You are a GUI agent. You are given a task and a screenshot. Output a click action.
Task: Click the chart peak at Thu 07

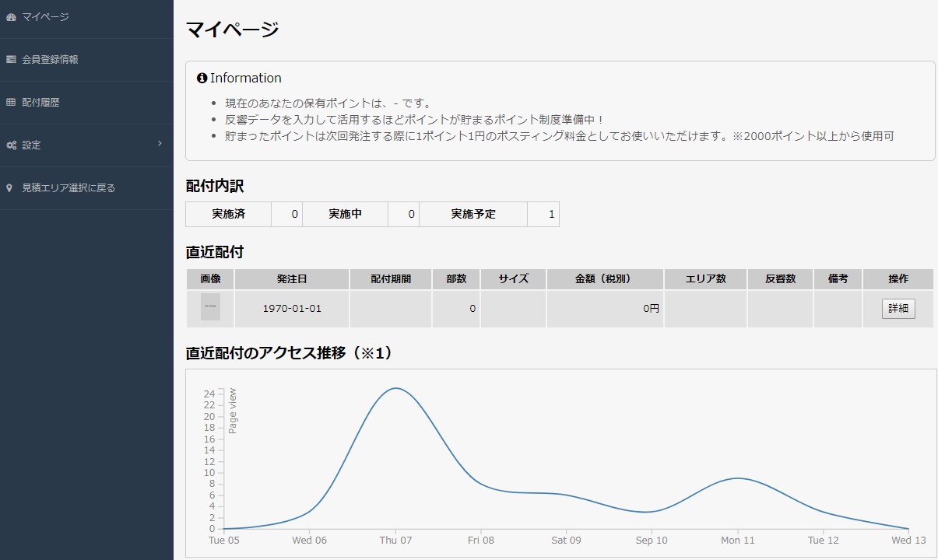click(395, 388)
